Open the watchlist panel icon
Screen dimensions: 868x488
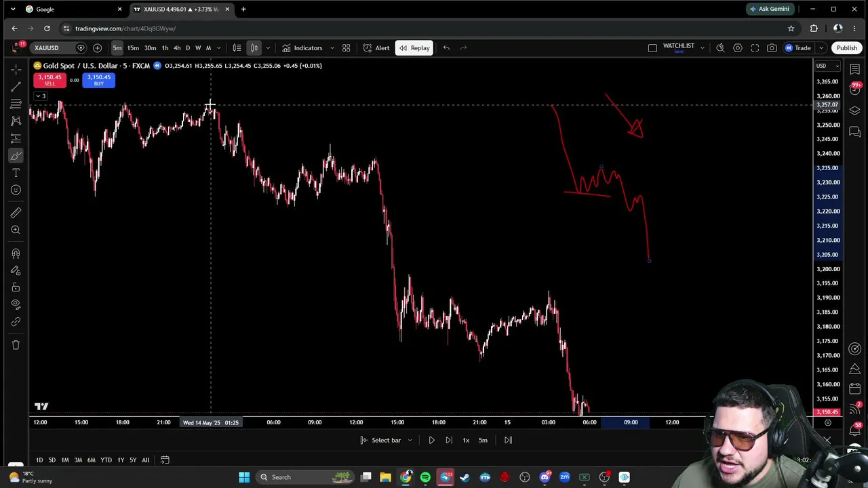pos(854,69)
